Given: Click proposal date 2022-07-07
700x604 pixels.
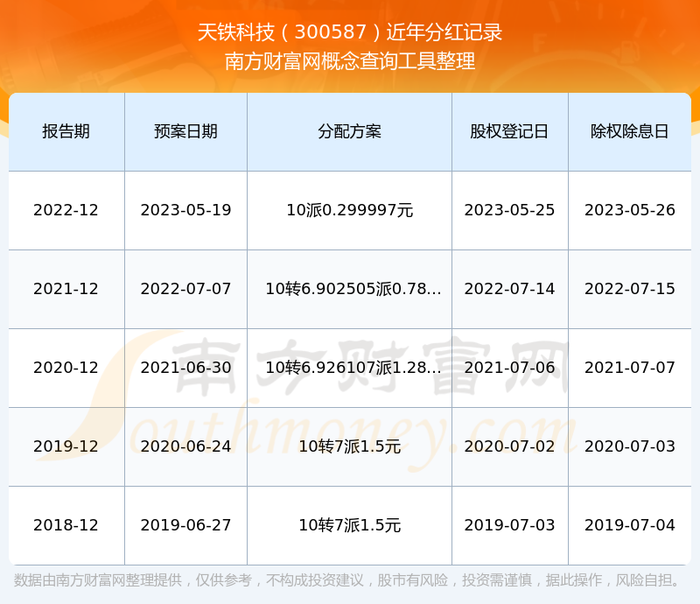Looking at the screenshot, I should [185, 289].
